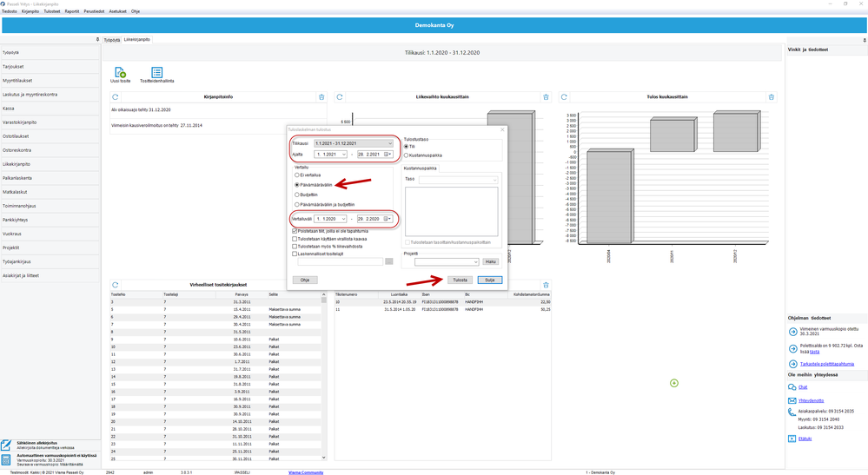Refresh the Liikevaihto kuukausittain chart
The width and height of the screenshot is (868, 475).
(340, 97)
